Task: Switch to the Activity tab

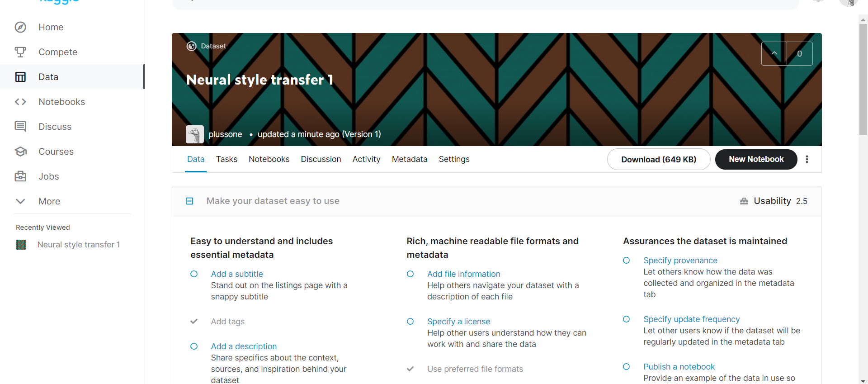Action: tap(367, 159)
